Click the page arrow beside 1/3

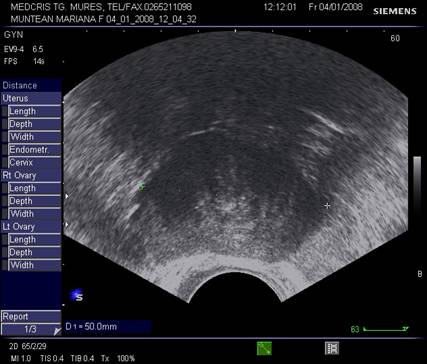click(x=57, y=331)
